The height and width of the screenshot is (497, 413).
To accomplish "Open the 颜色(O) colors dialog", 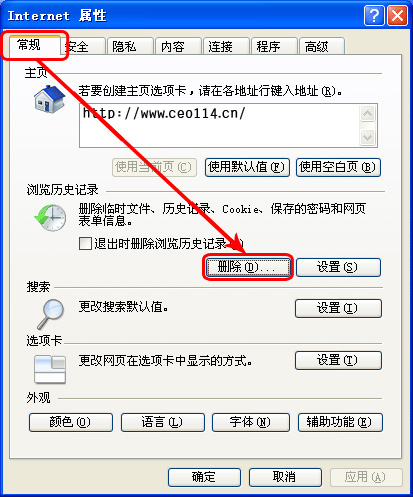I will pyautogui.click(x=71, y=422).
